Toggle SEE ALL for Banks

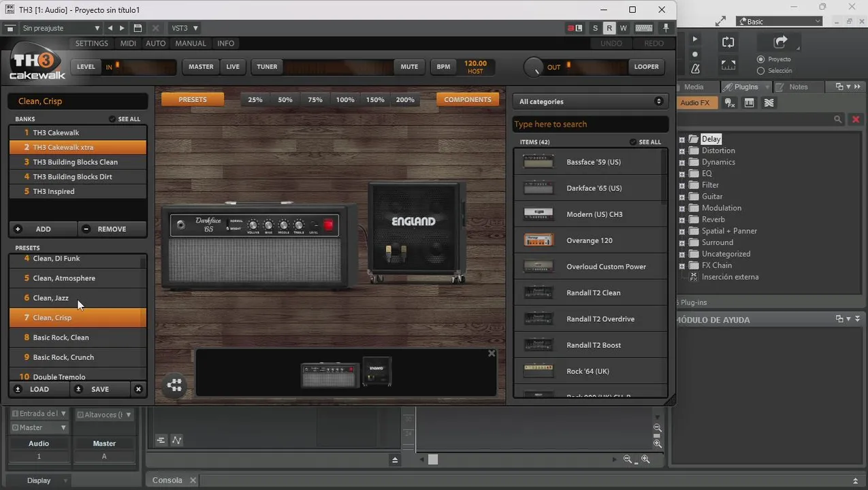(125, 119)
